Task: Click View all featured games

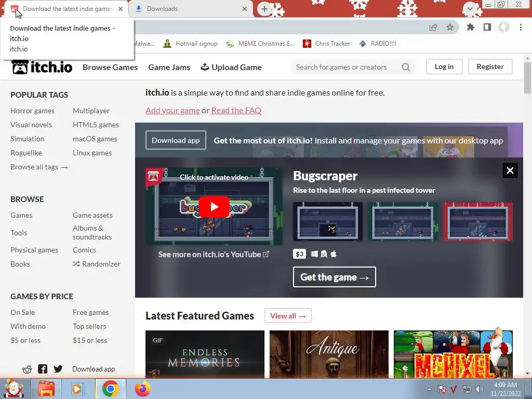Action: [x=288, y=316]
